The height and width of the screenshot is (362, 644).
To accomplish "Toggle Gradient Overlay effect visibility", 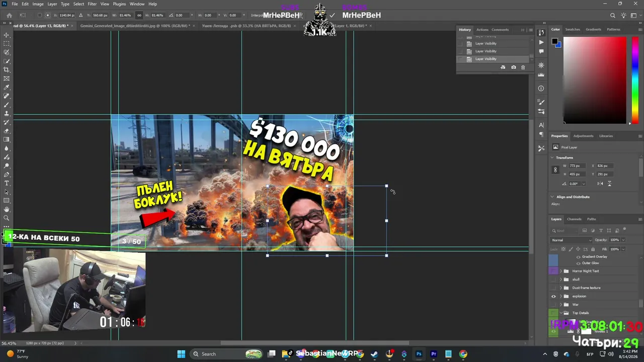I will click(x=578, y=256).
